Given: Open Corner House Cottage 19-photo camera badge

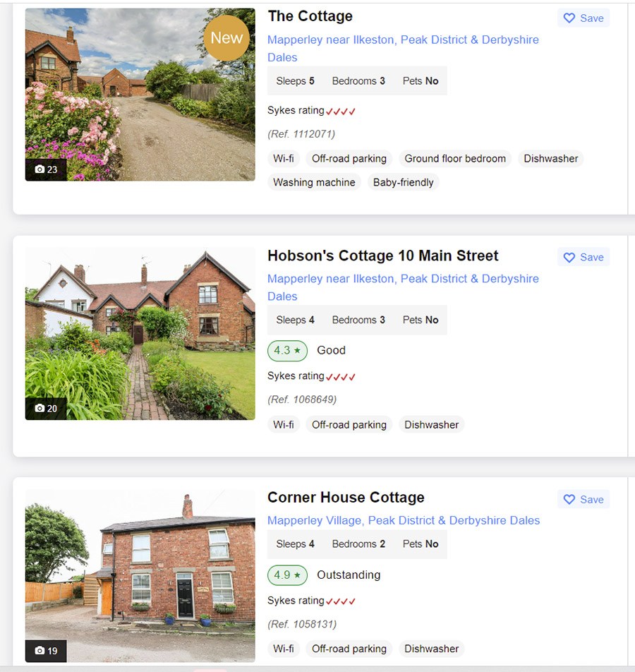Looking at the screenshot, I should click(46, 651).
